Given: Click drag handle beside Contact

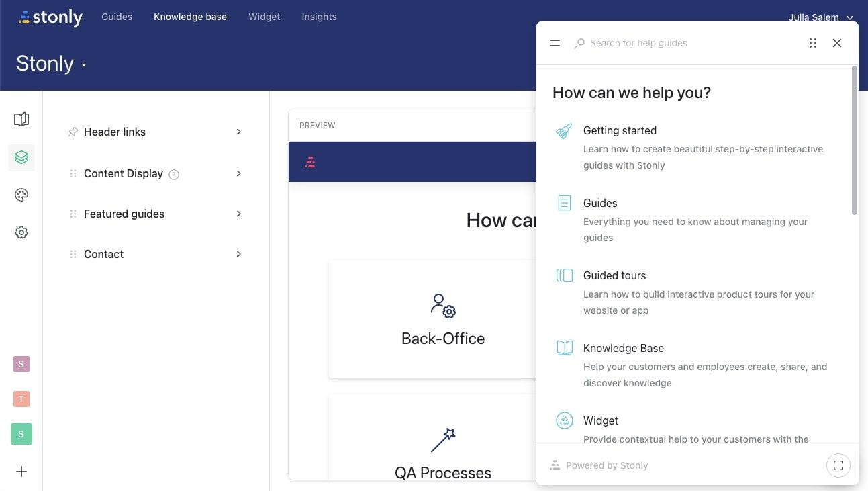Looking at the screenshot, I should tap(73, 254).
